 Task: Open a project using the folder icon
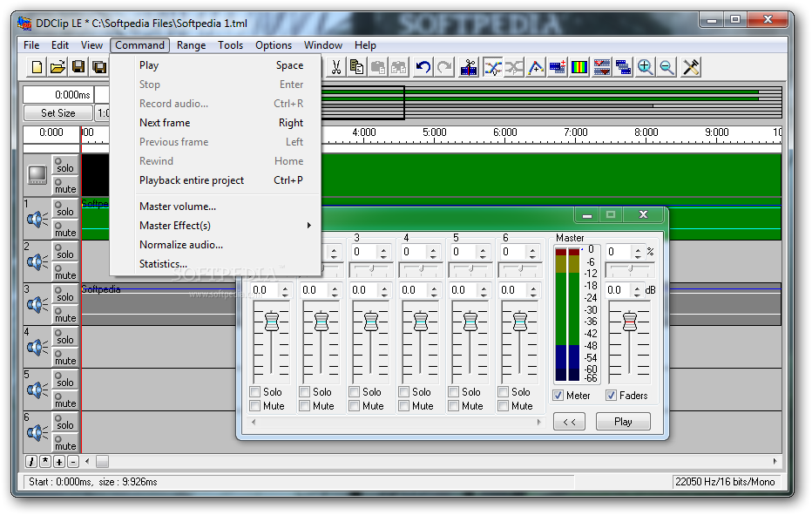point(58,67)
